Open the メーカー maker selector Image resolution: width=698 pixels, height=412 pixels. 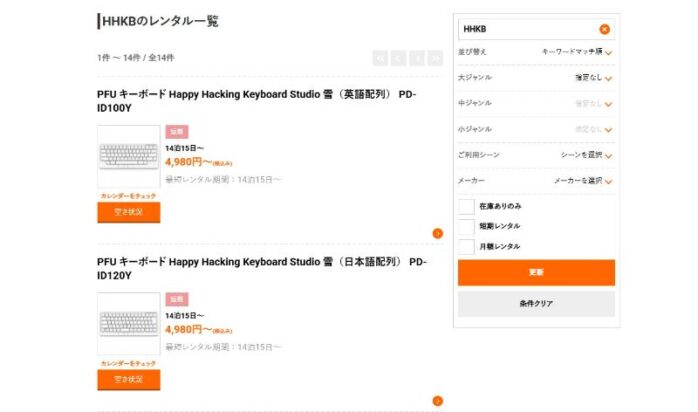click(536, 181)
